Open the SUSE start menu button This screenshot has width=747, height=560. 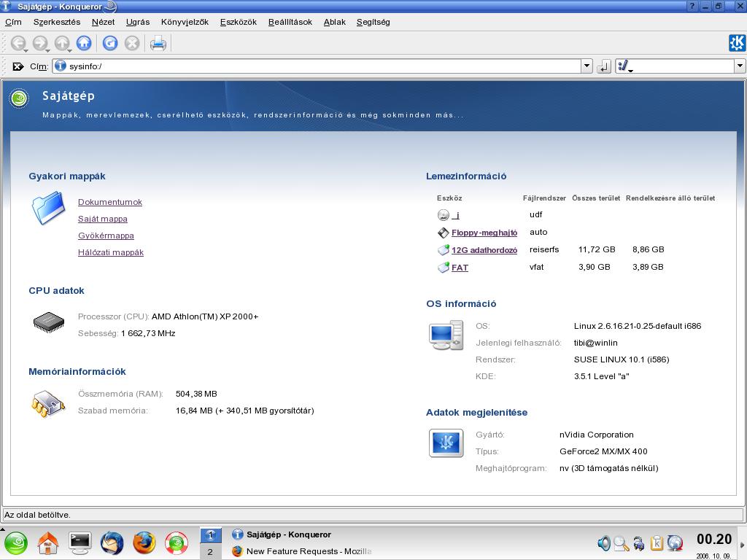coord(16,542)
